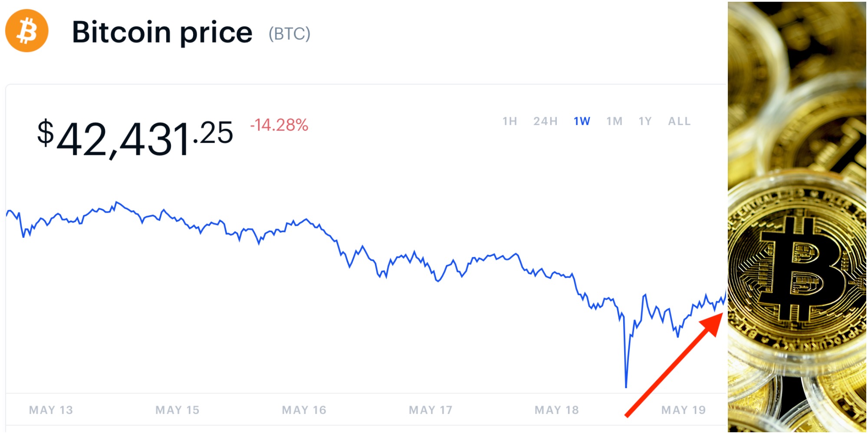The width and height of the screenshot is (868, 434).
Task: Click the MAY 13 date label
Action: pos(51,410)
